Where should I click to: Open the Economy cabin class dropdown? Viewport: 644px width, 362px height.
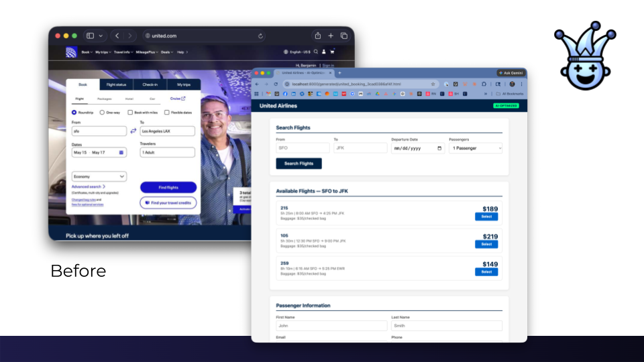(99, 176)
